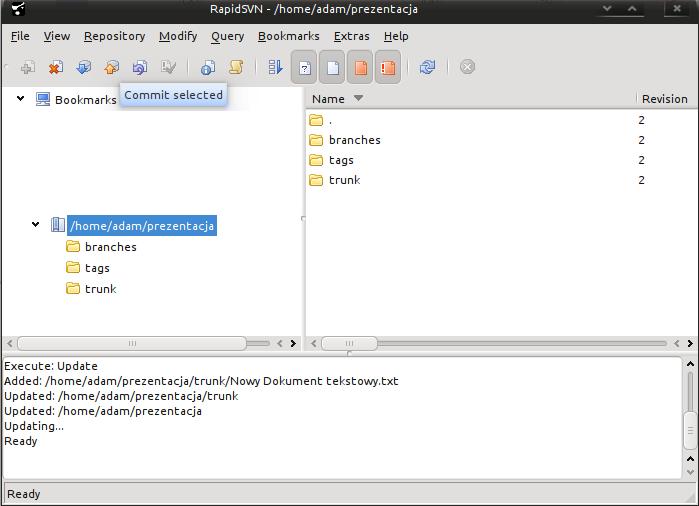The image size is (699, 506).
Task: Open the Bookmarks menu
Action: (x=288, y=36)
